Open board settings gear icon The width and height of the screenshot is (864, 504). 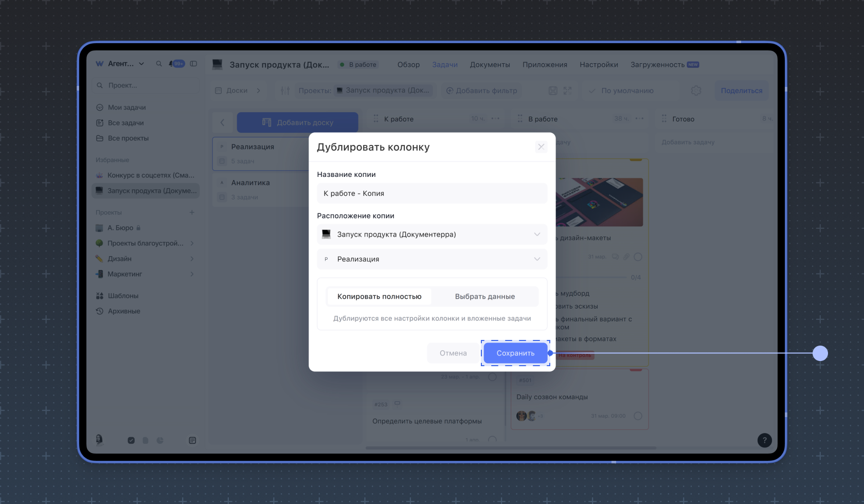(x=696, y=91)
